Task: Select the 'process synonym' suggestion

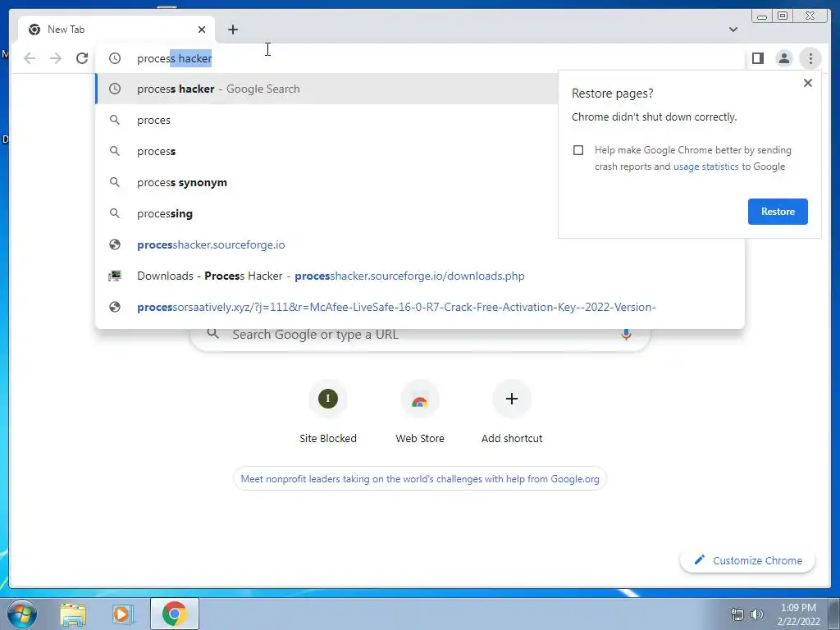Action: [x=326, y=182]
